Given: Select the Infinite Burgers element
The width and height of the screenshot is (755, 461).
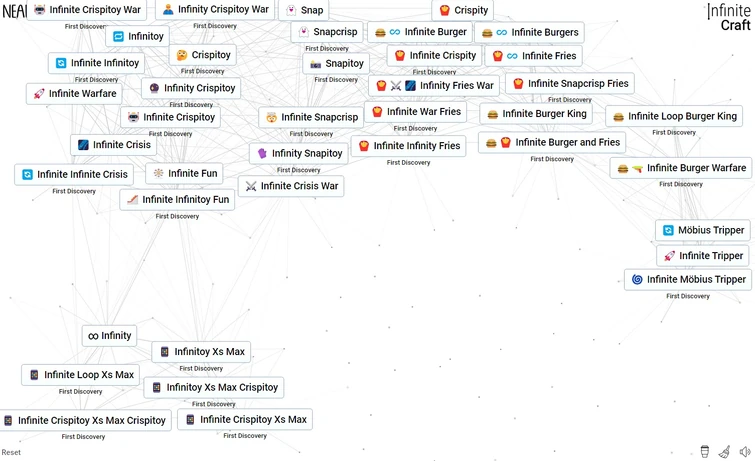Looking at the screenshot, I should [x=530, y=32].
